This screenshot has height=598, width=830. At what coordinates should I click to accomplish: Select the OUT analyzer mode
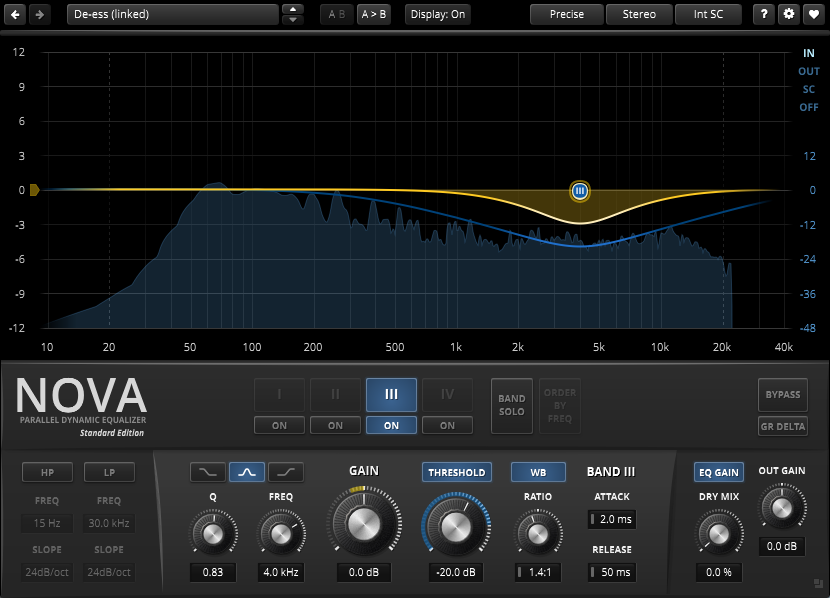pos(809,71)
